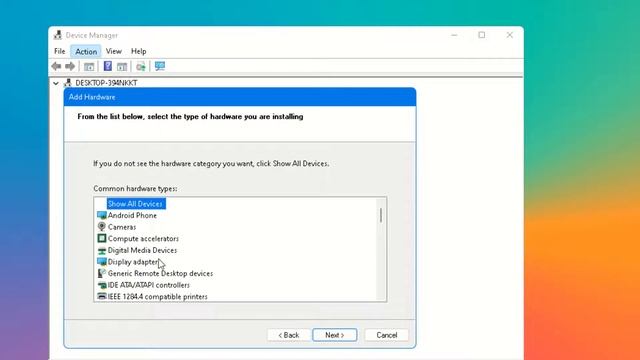Select IEEE 1284.4 compatible printers entry
The width and height of the screenshot is (640, 360).
point(158,297)
